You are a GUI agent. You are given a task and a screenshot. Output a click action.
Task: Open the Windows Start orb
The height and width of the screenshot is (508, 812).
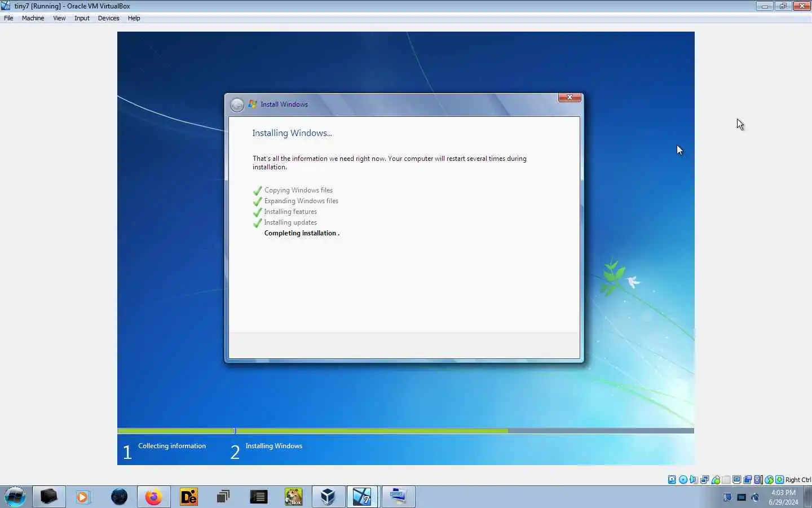15,497
